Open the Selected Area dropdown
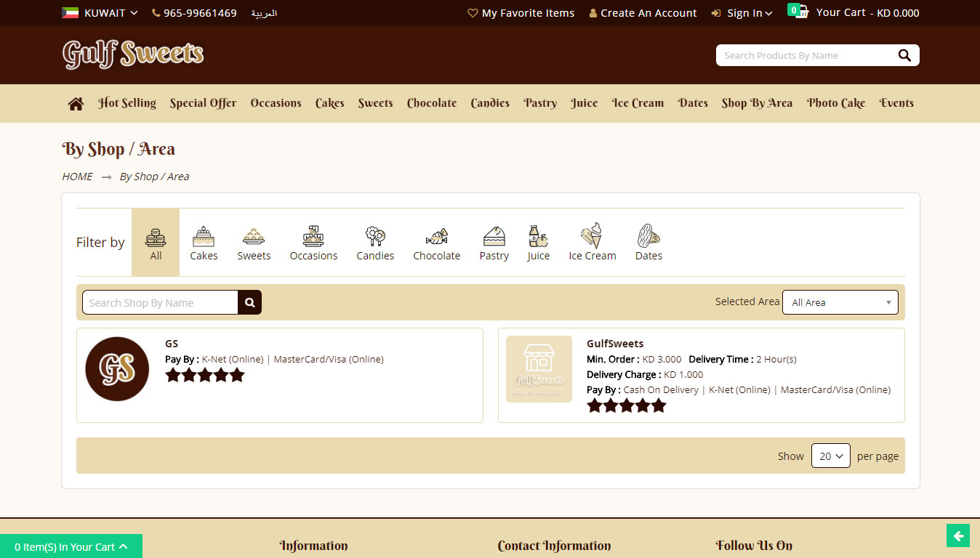The width and height of the screenshot is (980, 558). click(x=840, y=302)
